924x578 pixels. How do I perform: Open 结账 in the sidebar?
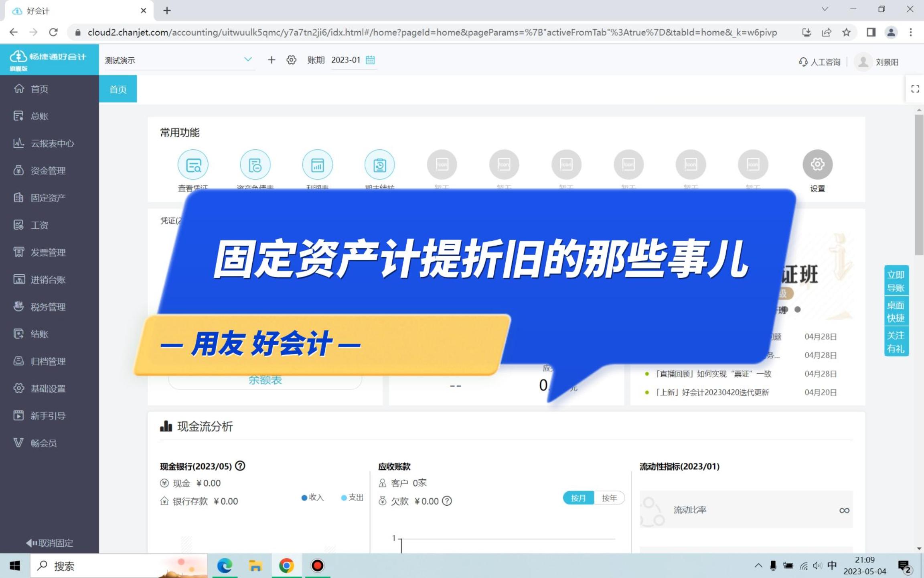coord(49,334)
